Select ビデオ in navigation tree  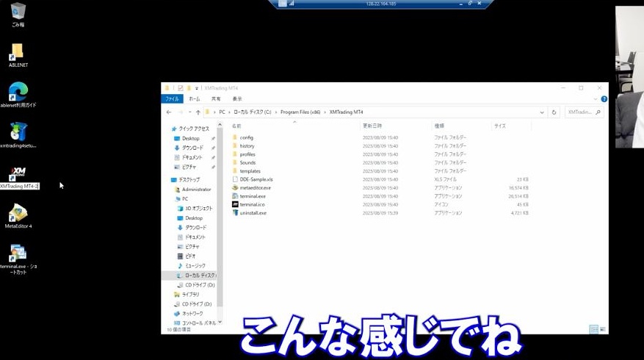pyautogui.click(x=190, y=256)
